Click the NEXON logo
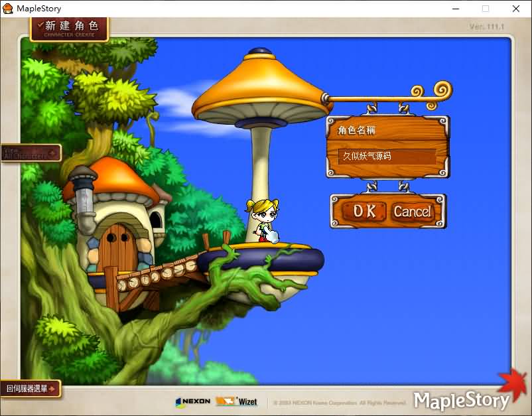The image size is (532, 416). click(x=193, y=401)
